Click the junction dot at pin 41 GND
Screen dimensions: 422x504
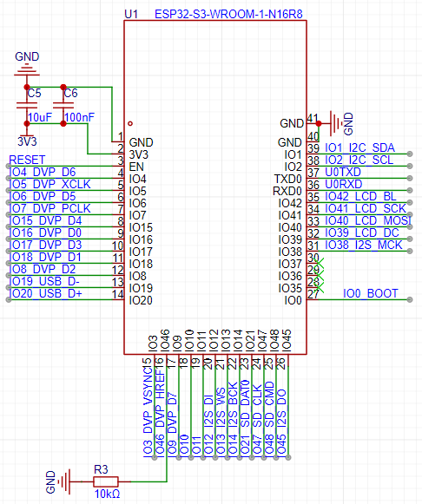coord(319,123)
